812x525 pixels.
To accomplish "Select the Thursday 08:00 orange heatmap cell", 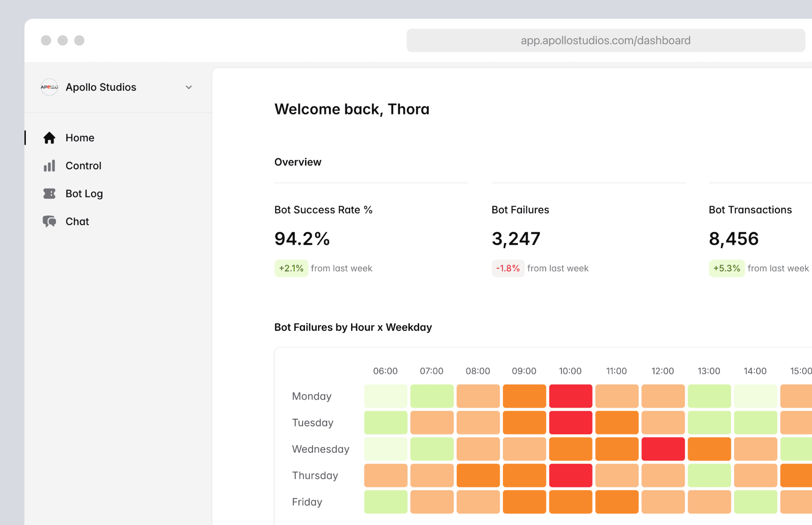I will pyautogui.click(x=478, y=476).
